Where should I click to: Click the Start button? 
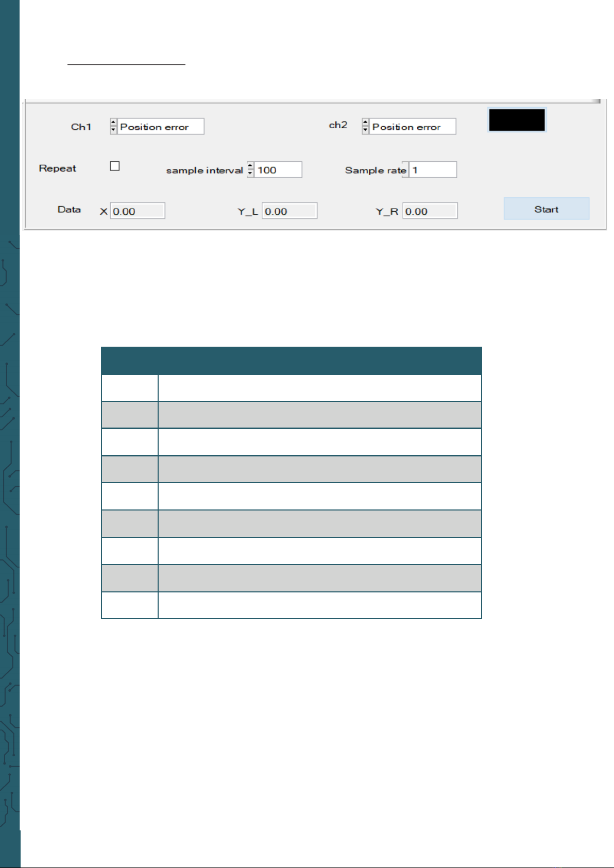tap(547, 209)
